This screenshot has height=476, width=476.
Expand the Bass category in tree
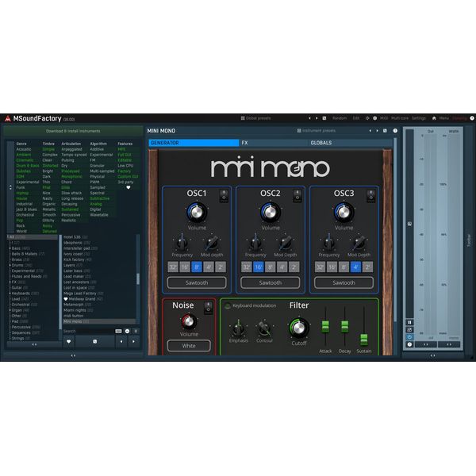click(x=10, y=248)
